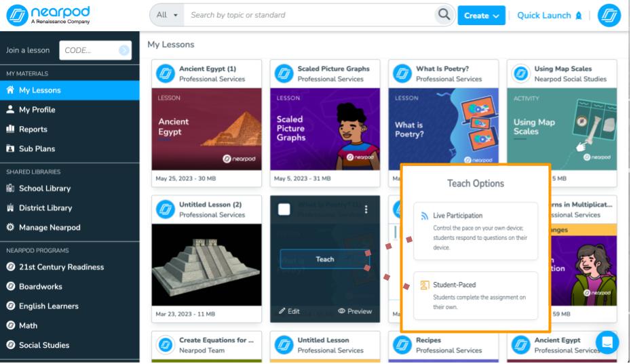Select My Lessons in the sidebar
This screenshot has height=364, width=631.
tap(70, 90)
